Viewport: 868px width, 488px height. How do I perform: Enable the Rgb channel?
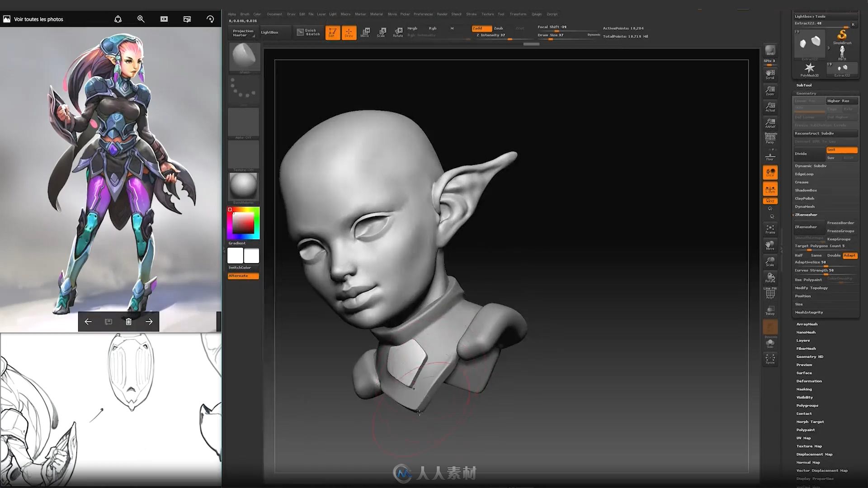pyautogui.click(x=433, y=28)
